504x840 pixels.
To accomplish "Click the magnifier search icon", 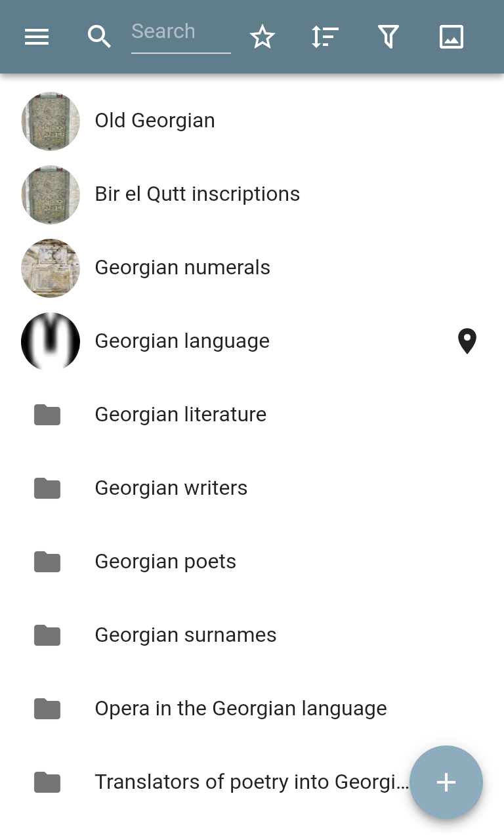I will pos(99,37).
